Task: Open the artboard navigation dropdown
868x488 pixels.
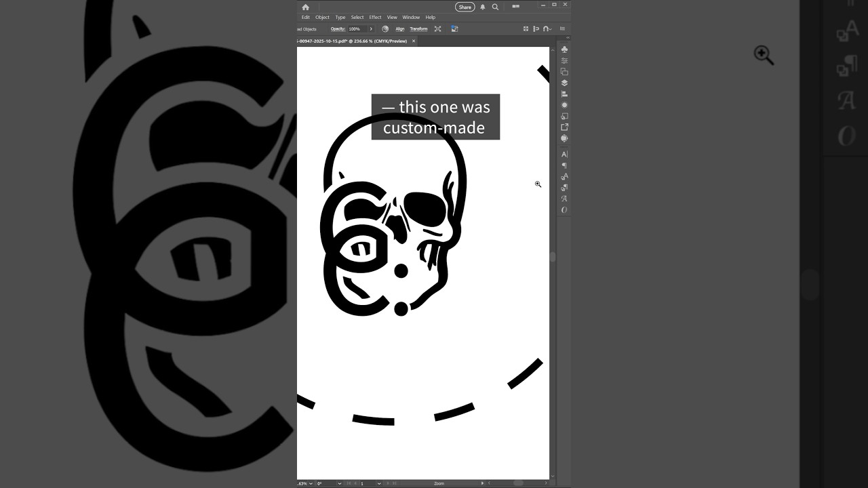Action: (379, 483)
